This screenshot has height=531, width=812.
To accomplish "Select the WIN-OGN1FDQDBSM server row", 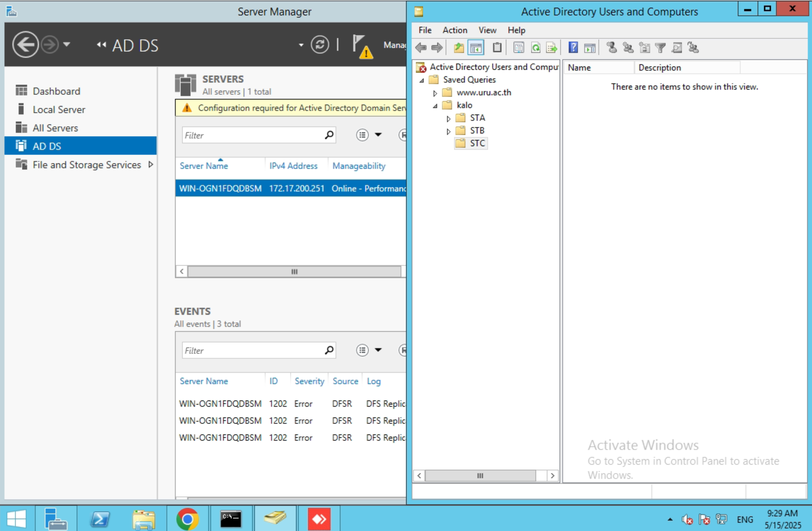I will [291, 188].
